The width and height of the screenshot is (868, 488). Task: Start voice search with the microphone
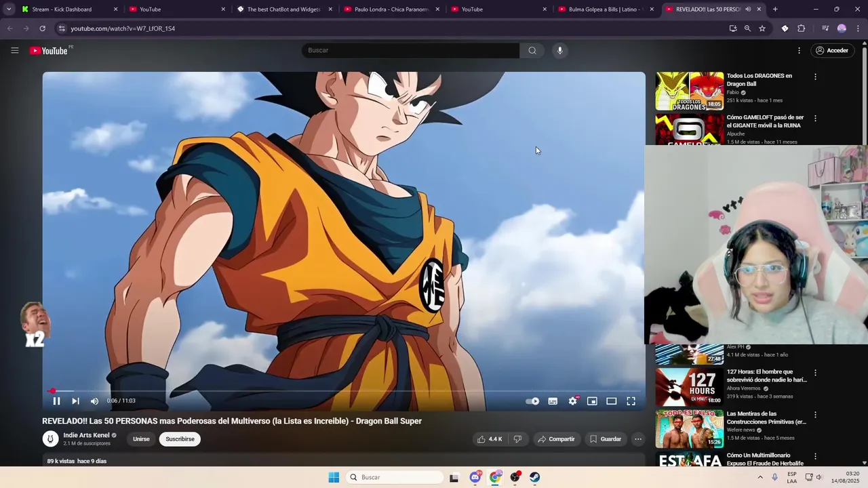point(559,50)
